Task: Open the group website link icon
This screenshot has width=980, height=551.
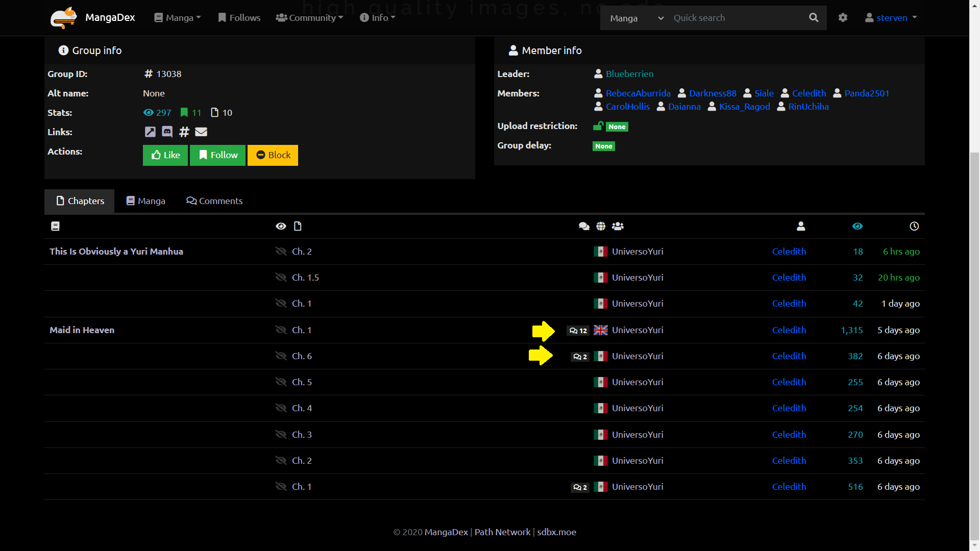Action: coord(150,132)
